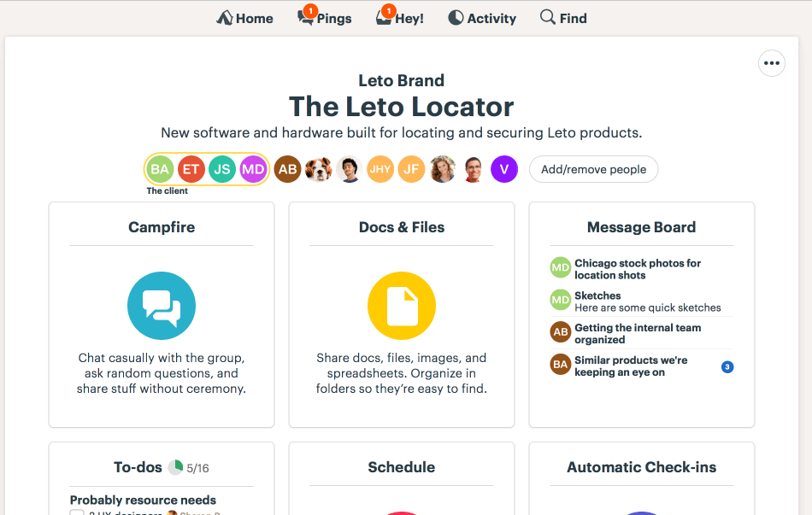Image resolution: width=812 pixels, height=515 pixels.
Task: Open Chicago stock photos message
Action: pos(638,269)
